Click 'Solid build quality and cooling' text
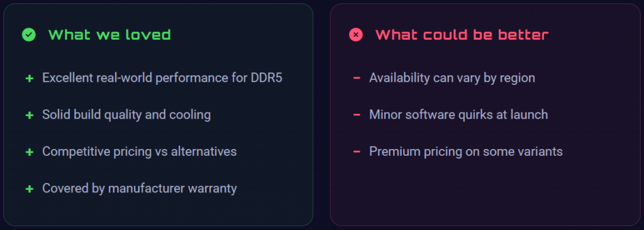644x230 pixels. point(126,114)
